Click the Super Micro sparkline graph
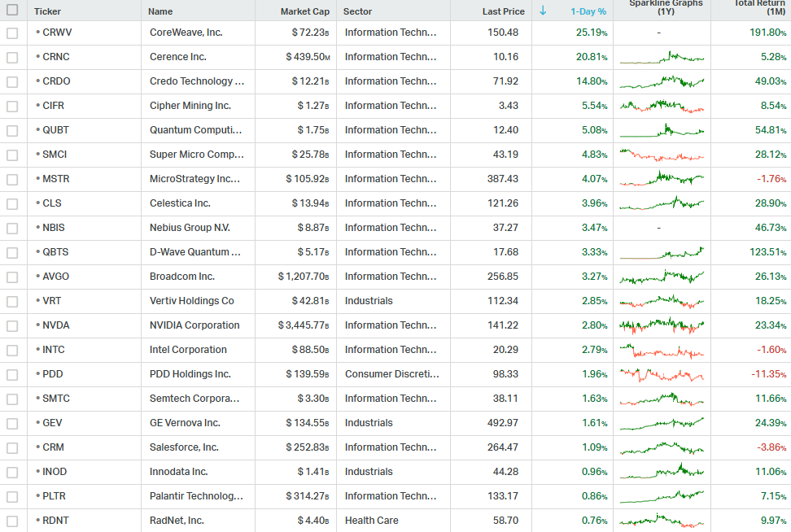Screen dimensions: 791x532 (662, 155)
